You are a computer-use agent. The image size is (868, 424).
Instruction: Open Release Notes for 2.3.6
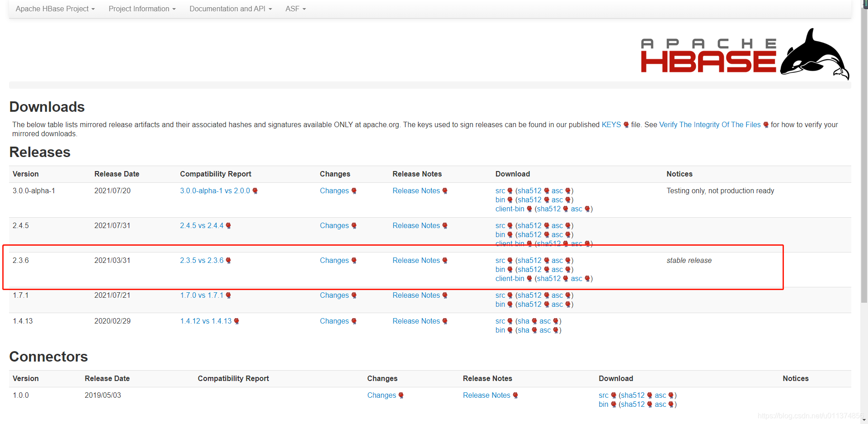pyautogui.click(x=416, y=260)
